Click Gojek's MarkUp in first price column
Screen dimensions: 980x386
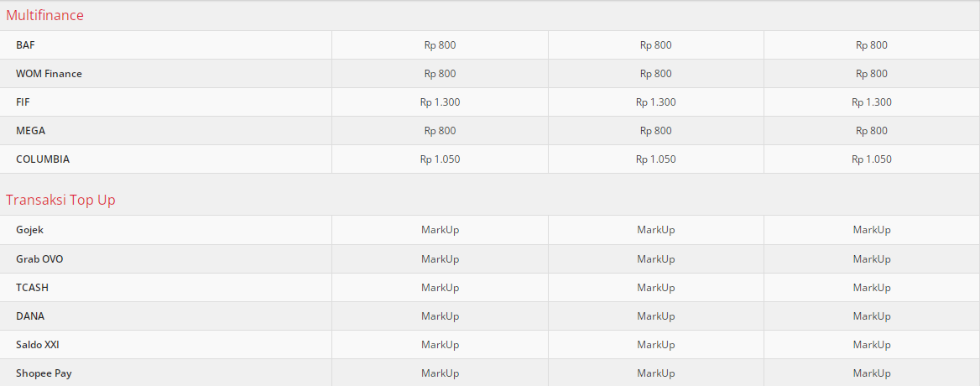pyautogui.click(x=440, y=230)
